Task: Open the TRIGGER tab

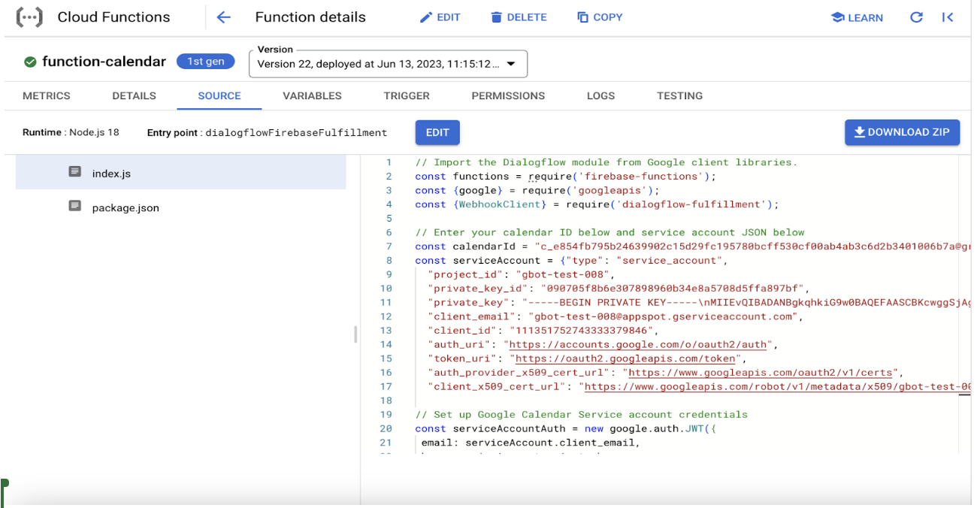Action: [407, 96]
